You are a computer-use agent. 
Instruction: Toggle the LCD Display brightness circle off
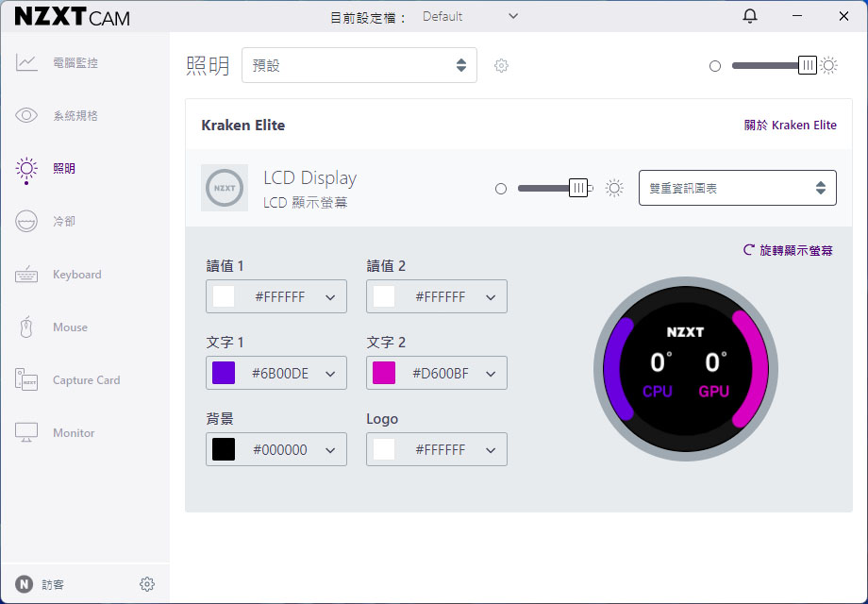point(500,188)
